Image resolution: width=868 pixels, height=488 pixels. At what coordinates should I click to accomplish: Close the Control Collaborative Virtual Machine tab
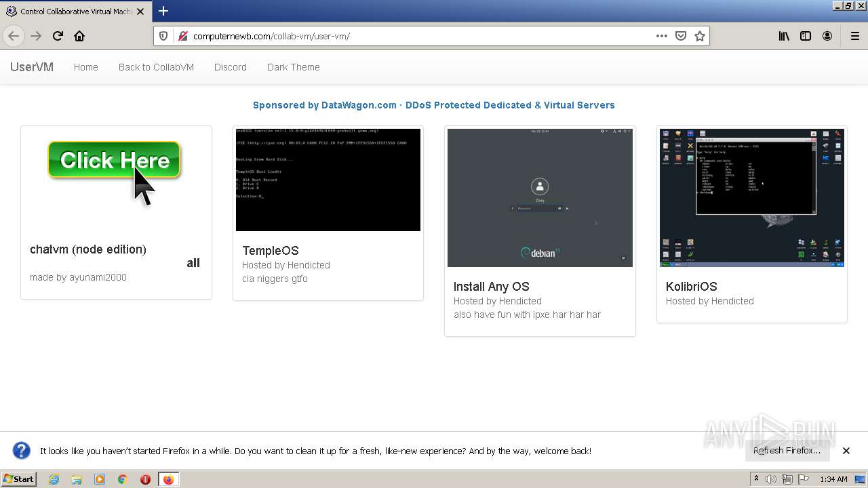[x=140, y=12]
